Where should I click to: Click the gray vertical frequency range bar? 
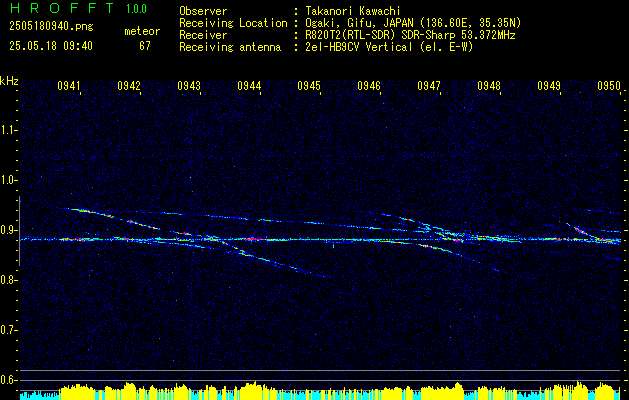click(19, 231)
